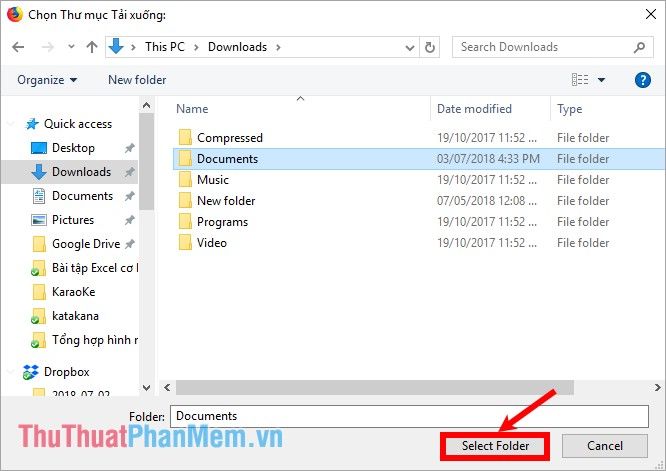The image size is (666, 471).
Task: Change the view layout icon
Action: point(580,79)
